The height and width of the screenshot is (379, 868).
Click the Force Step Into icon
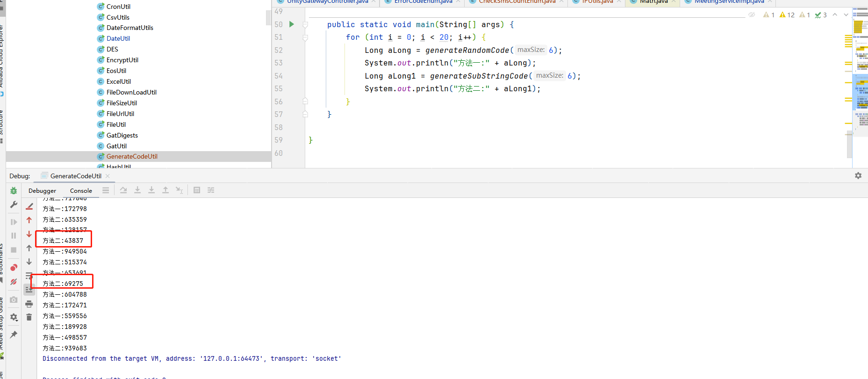(x=151, y=190)
